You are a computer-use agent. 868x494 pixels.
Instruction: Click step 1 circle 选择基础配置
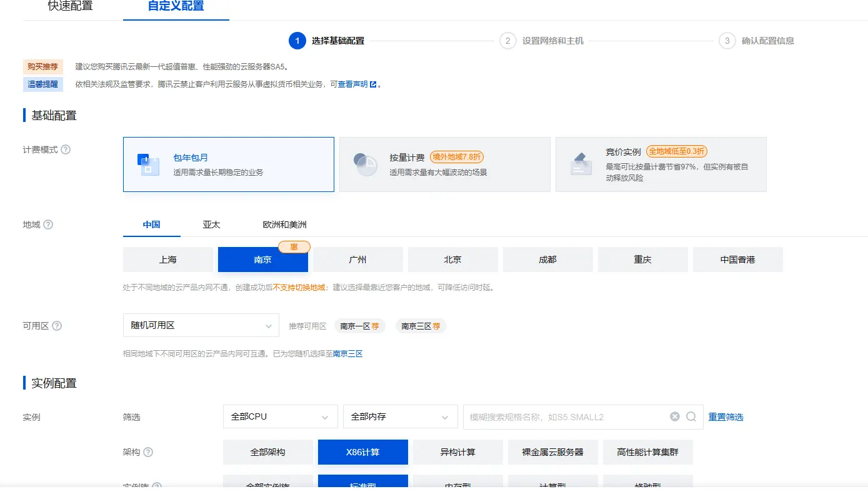297,41
